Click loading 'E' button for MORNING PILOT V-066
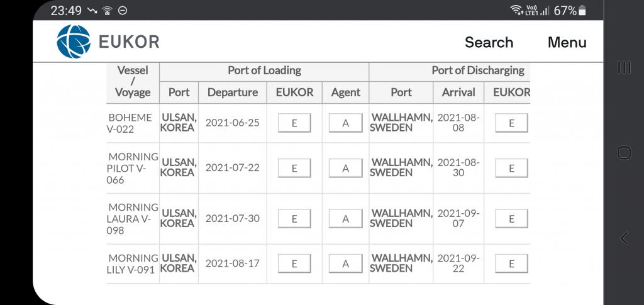Screen dimensions: 644x305 coord(294,168)
